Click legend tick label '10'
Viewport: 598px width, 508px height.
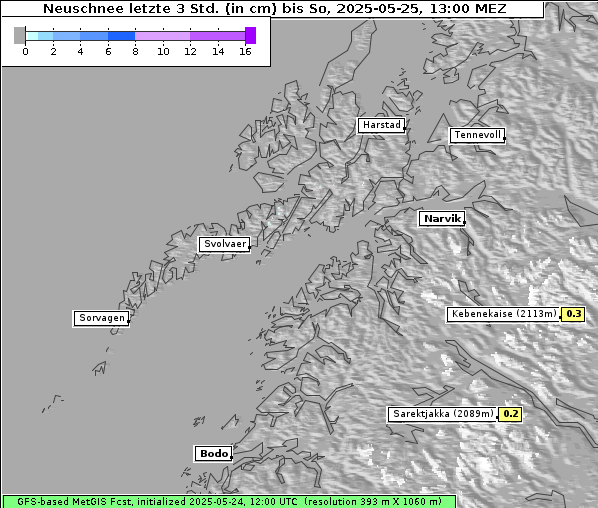(x=163, y=52)
